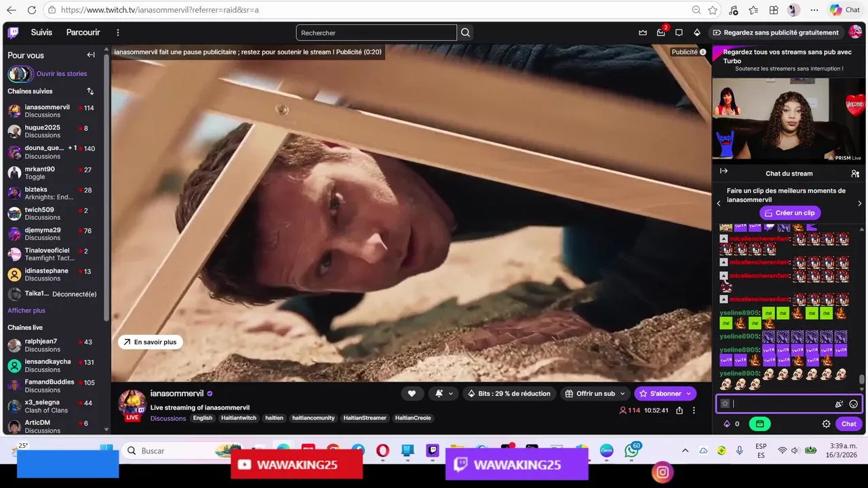Open the three-dot menu beside Parcourir
The width and height of the screenshot is (868, 488).
click(118, 33)
